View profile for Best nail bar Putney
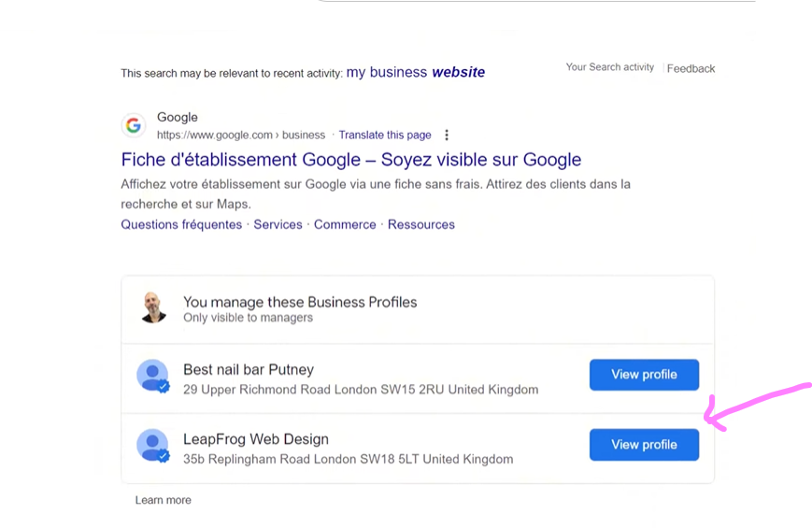Screen dimensions: 812x528 pyautogui.click(x=644, y=375)
